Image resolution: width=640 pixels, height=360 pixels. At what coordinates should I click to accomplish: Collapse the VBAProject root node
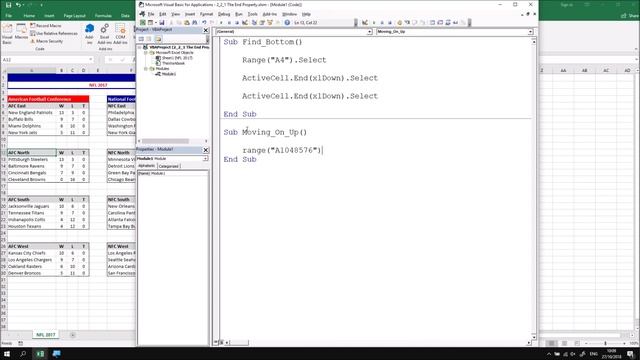(140, 47)
